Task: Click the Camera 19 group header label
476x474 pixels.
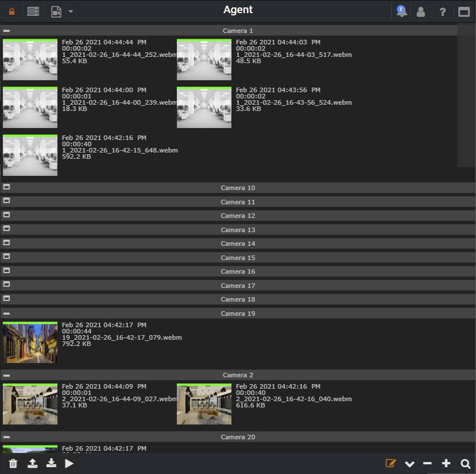Action: tap(238, 314)
